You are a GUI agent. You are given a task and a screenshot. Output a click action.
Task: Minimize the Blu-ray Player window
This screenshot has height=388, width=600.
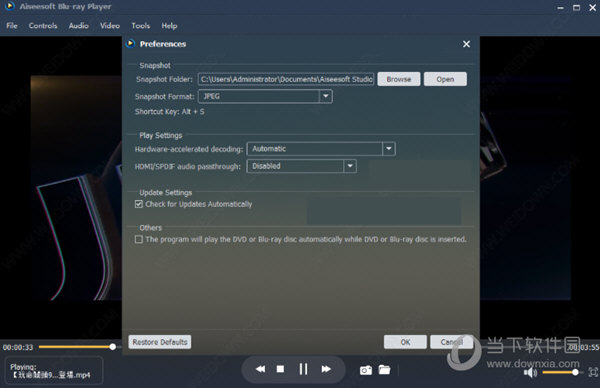pos(561,8)
